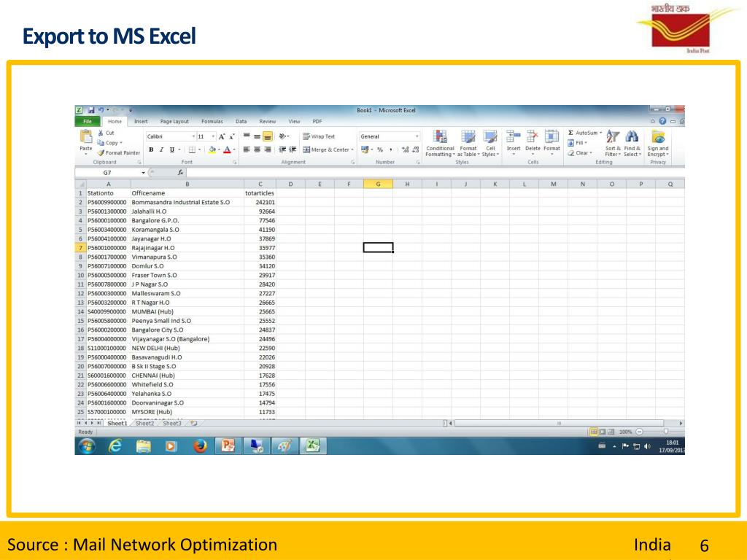This screenshot has width=747, height=560.
Task: Toggle middle vertical alignment
Action: tap(258, 136)
